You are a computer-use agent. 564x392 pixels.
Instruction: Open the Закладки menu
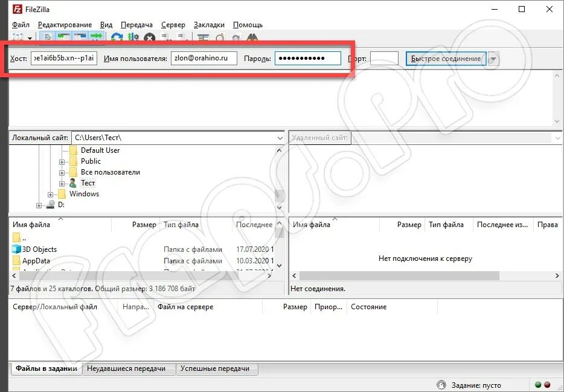pos(209,25)
